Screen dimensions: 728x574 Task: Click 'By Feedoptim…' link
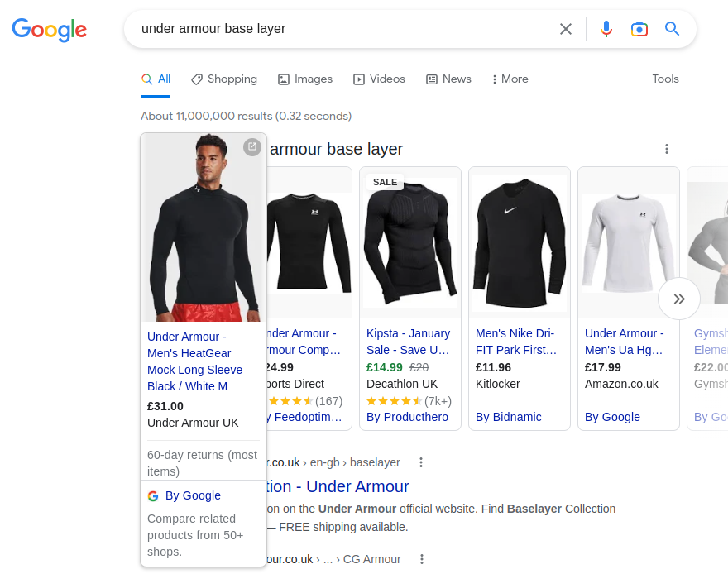pyautogui.click(x=304, y=417)
